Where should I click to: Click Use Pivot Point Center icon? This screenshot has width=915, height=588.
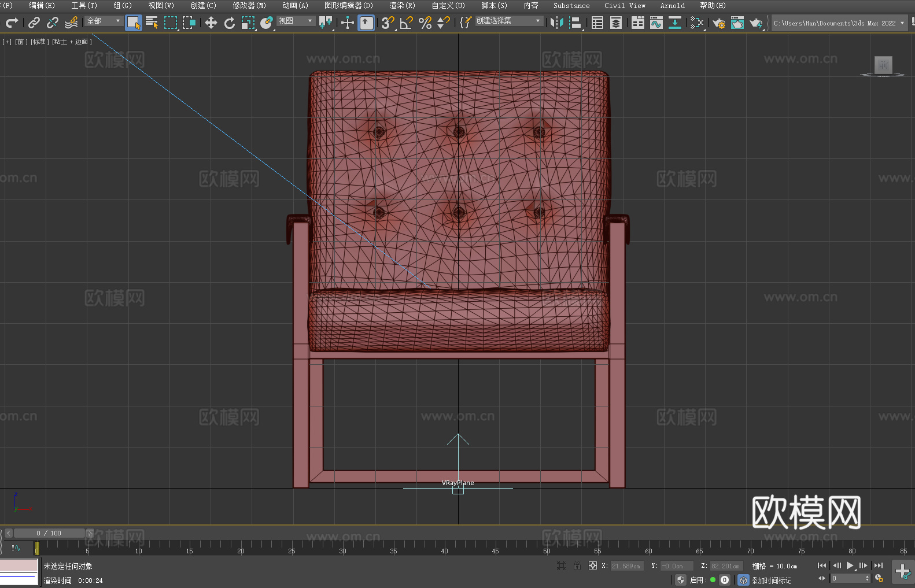[x=326, y=23]
